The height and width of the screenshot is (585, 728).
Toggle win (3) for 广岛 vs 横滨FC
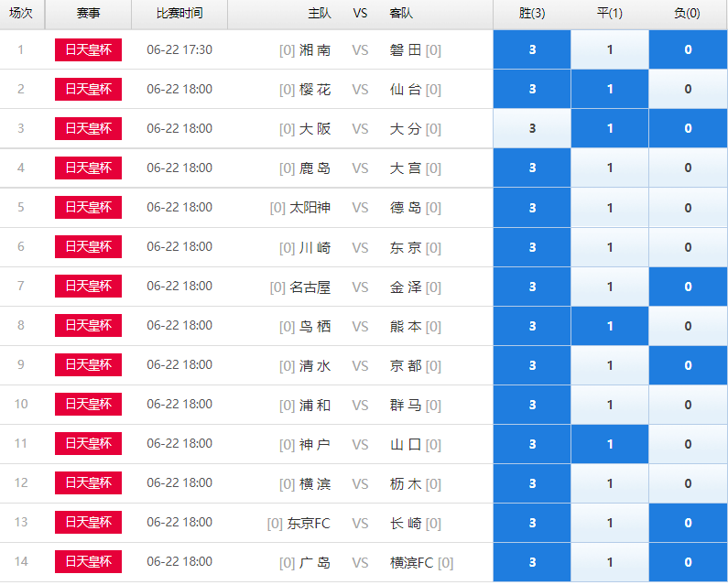[532, 562]
